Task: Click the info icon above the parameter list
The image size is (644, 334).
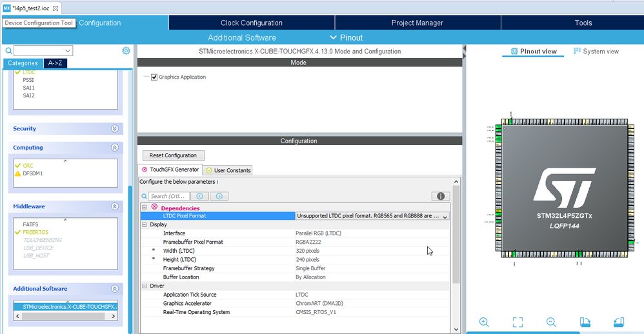Action: (441, 196)
